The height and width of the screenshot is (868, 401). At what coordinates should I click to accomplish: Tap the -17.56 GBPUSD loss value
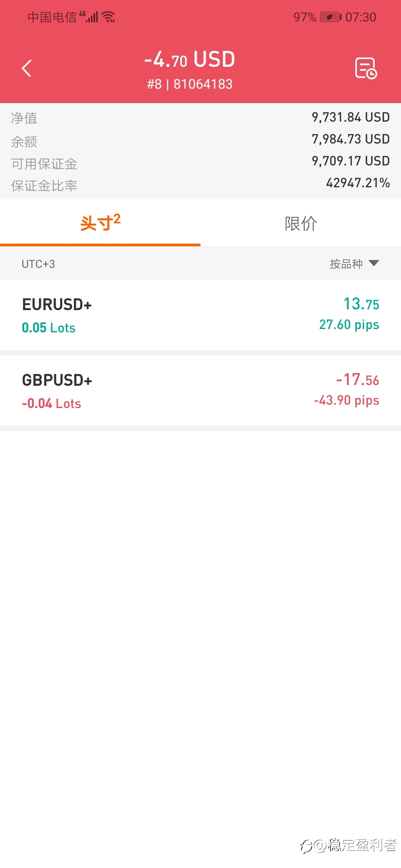[x=358, y=379]
